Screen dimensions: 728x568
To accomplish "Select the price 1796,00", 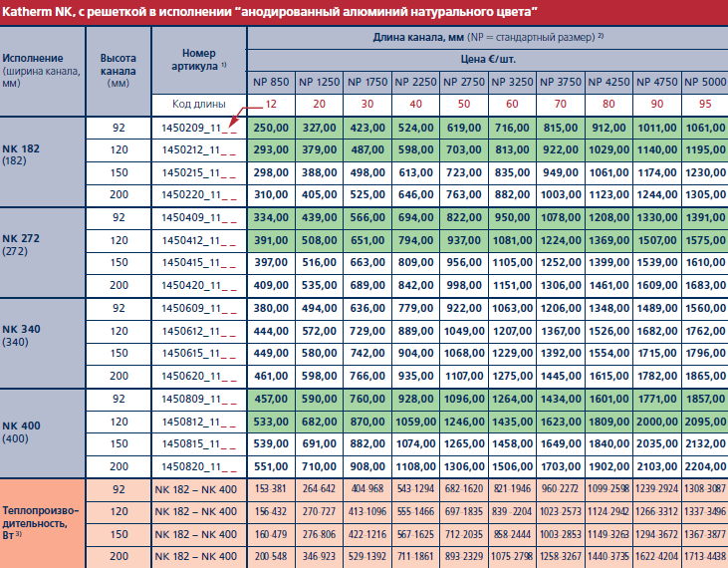I will click(705, 354).
